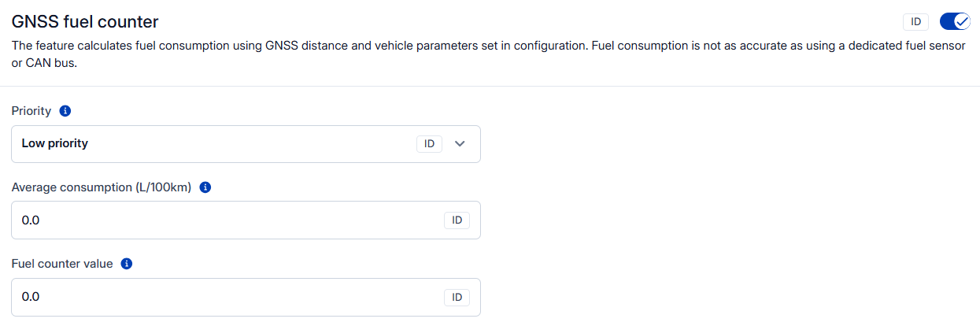Screen dimensions: 980x326
Task: Disable the GNSS fuel counter toggle
Action: [955, 22]
